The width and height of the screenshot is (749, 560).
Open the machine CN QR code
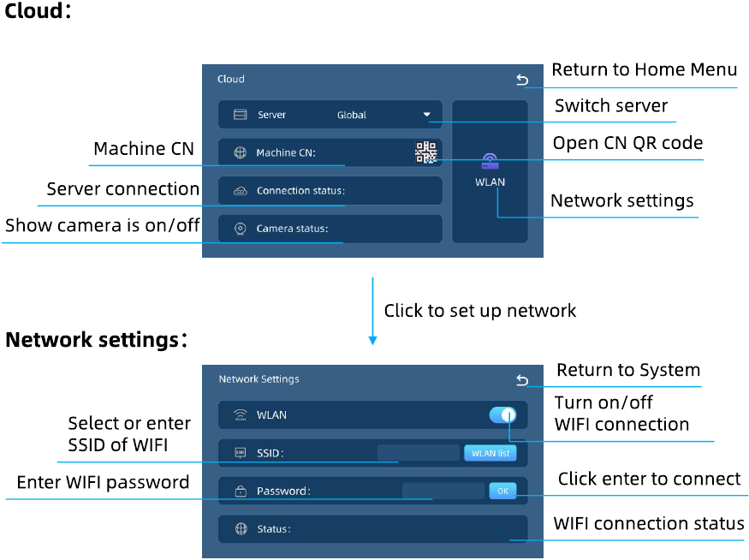[x=425, y=152]
